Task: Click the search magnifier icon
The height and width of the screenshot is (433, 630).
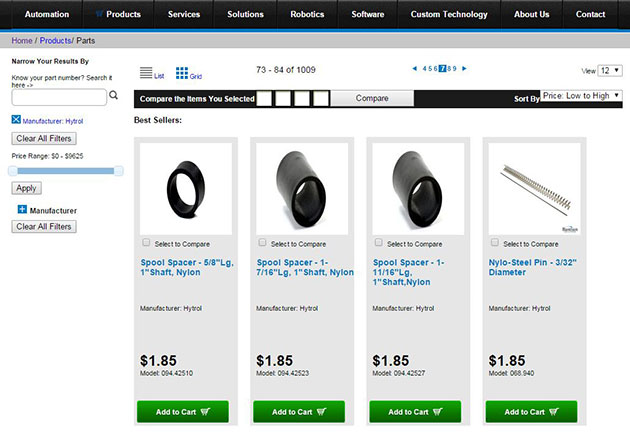Action: pyautogui.click(x=113, y=96)
